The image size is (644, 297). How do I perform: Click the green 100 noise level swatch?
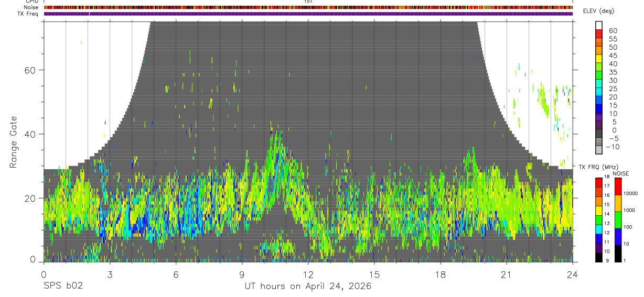click(x=618, y=220)
